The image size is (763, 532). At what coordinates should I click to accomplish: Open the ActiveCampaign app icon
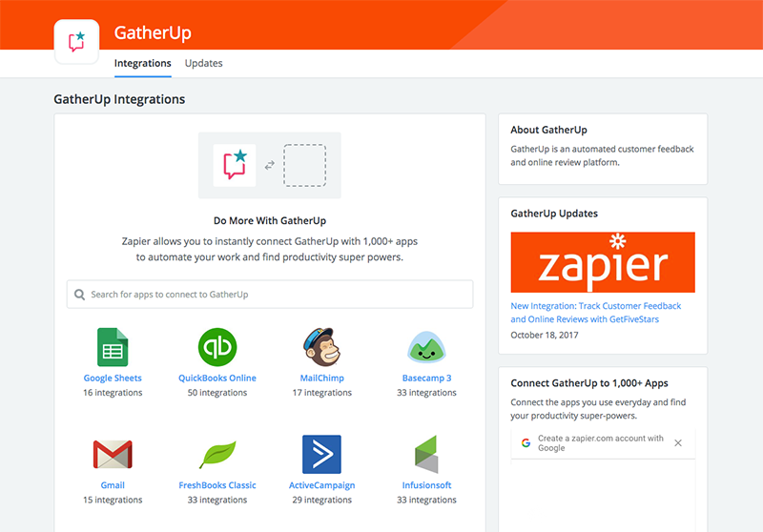tap(321, 454)
